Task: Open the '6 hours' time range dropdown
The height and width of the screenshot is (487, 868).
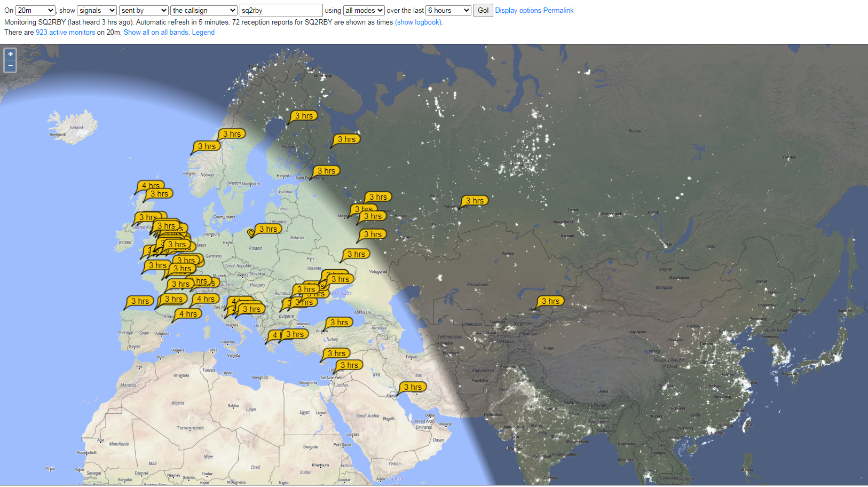Action: (448, 10)
